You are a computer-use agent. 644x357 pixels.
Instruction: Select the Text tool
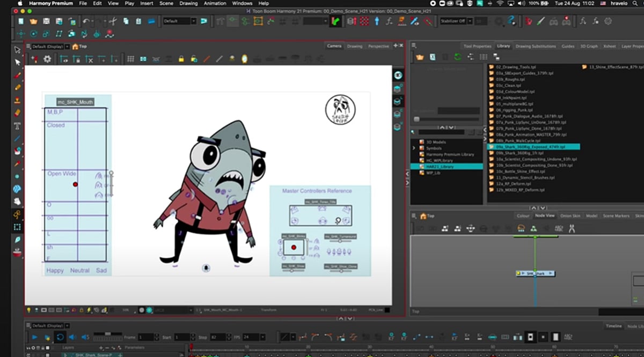click(18, 126)
